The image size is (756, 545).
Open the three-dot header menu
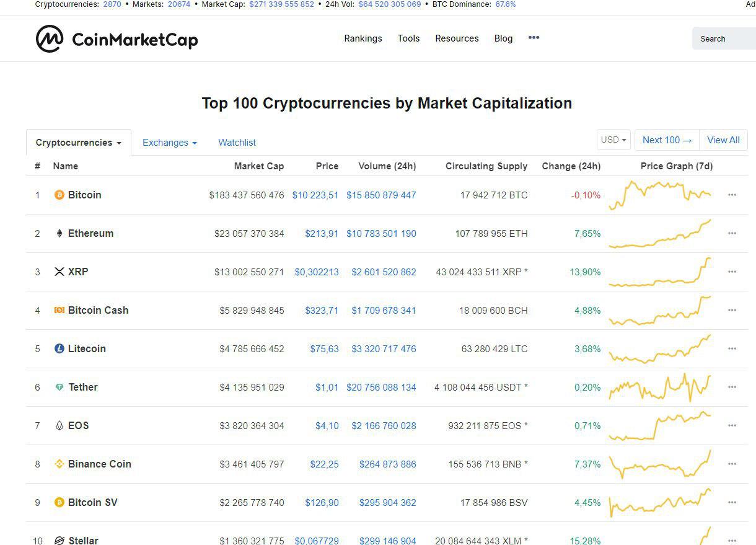pyautogui.click(x=534, y=38)
